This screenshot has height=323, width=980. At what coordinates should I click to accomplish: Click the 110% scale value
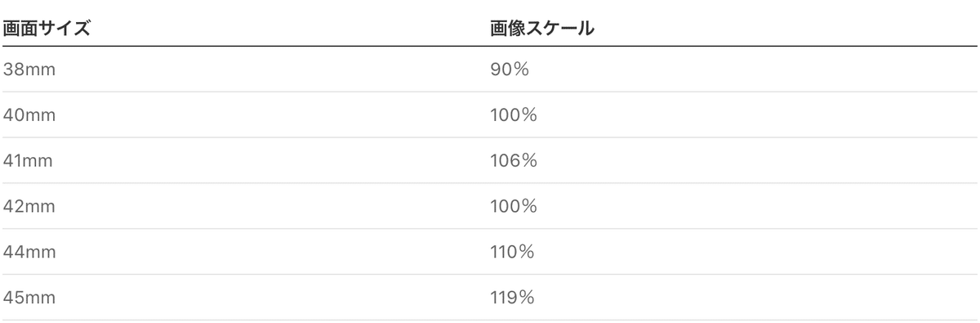[x=512, y=252]
